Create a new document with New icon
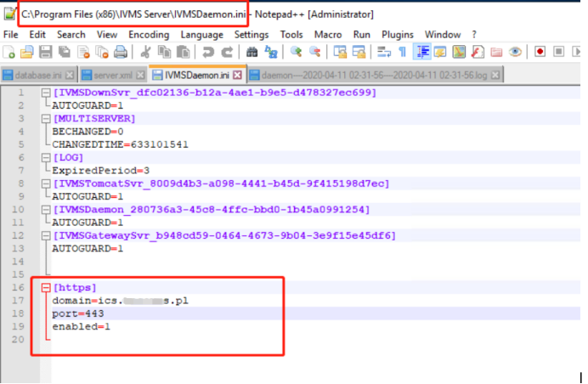 point(9,52)
